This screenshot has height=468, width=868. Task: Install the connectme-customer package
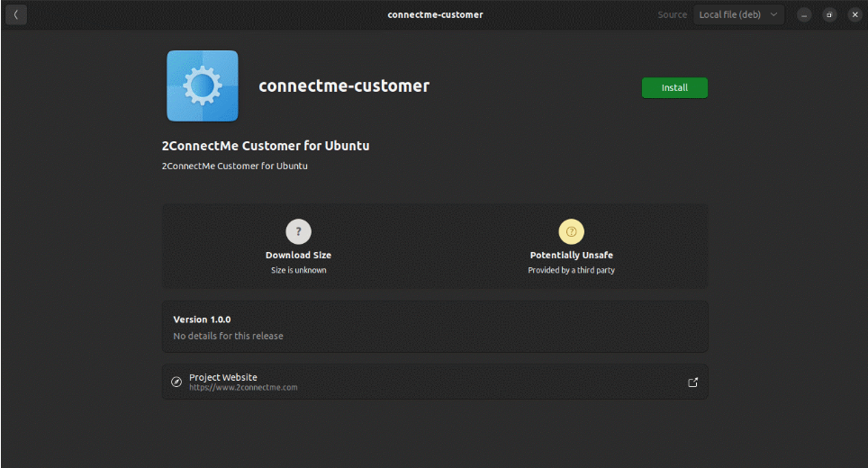674,88
